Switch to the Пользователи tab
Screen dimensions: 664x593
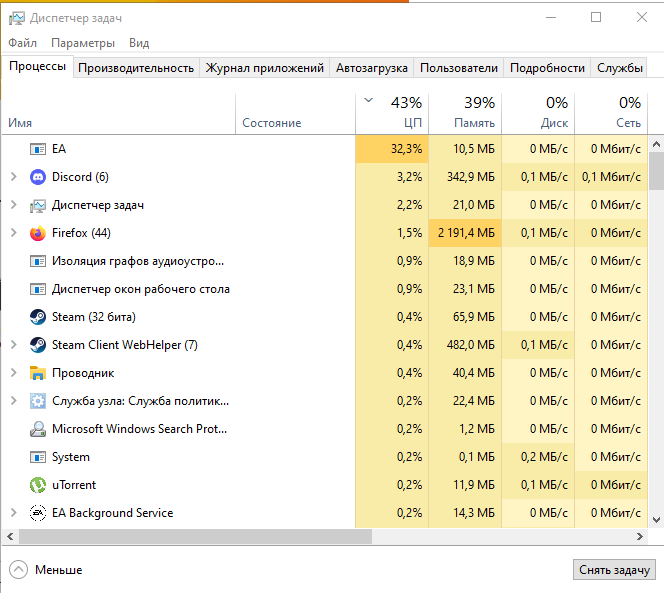(459, 68)
